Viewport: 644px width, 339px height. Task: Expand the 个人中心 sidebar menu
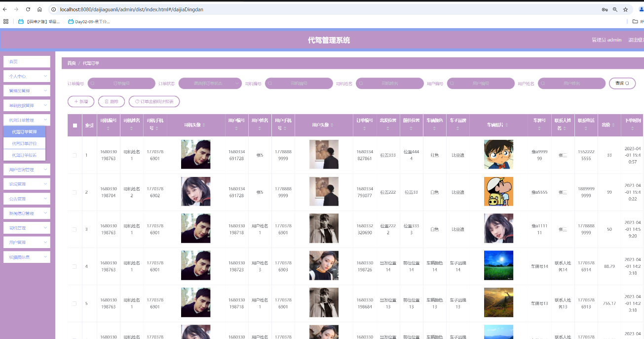tap(27, 76)
